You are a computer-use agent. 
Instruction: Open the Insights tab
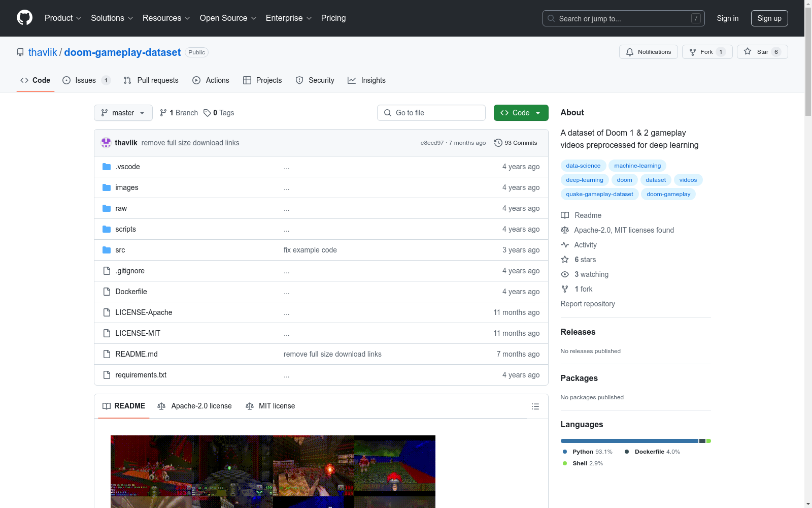point(366,80)
